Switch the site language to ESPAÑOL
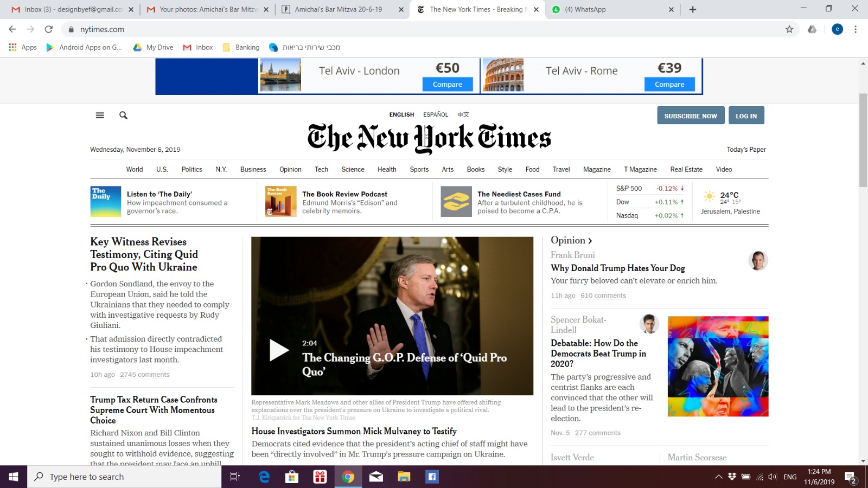This screenshot has height=488, width=868. (436, 114)
